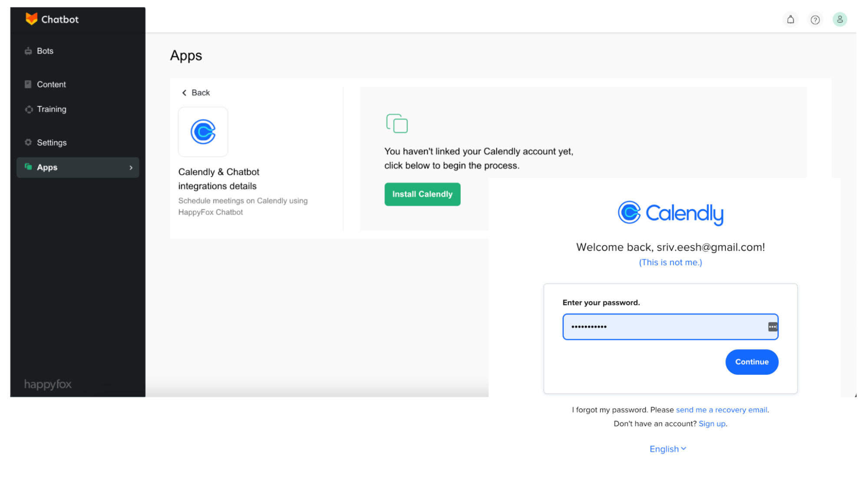Click the help question mark icon

coord(815,20)
